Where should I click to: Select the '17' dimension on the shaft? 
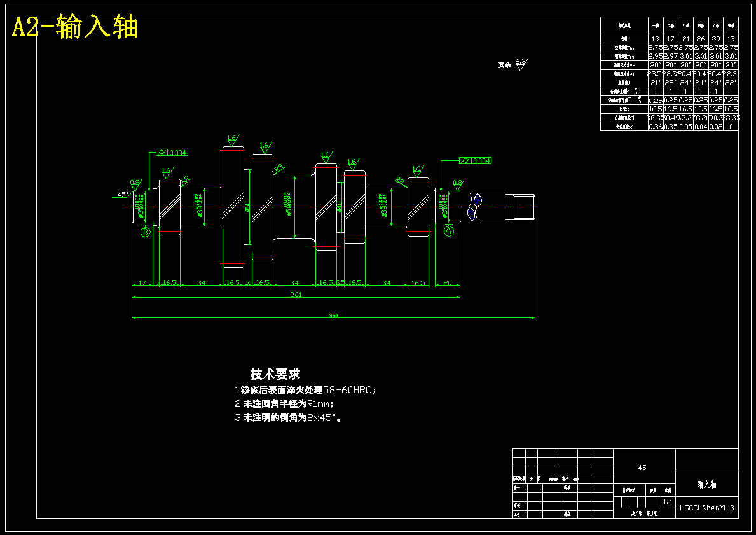click(x=142, y=282)
